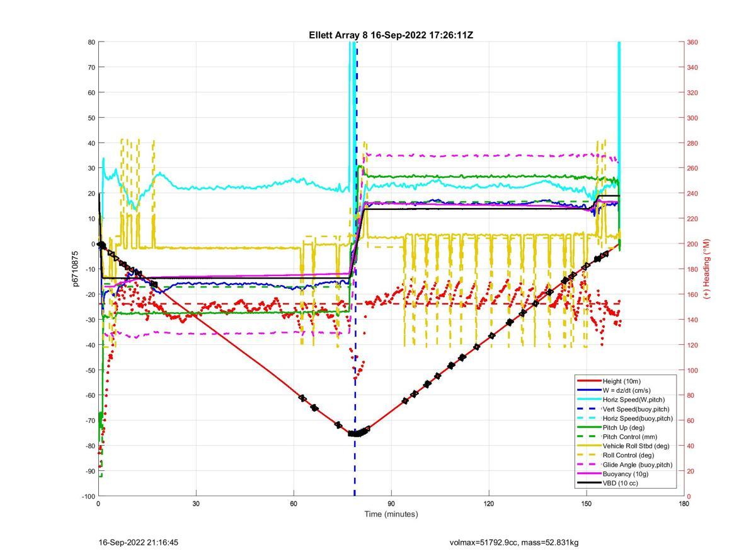Click x-axis tick label '60'

pos(294,504)
